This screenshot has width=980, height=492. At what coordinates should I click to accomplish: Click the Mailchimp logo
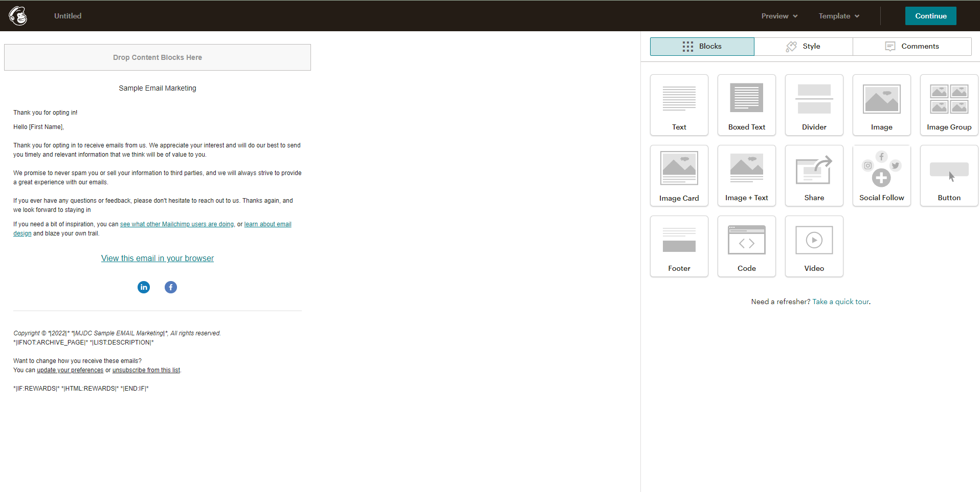pos(18,15)
